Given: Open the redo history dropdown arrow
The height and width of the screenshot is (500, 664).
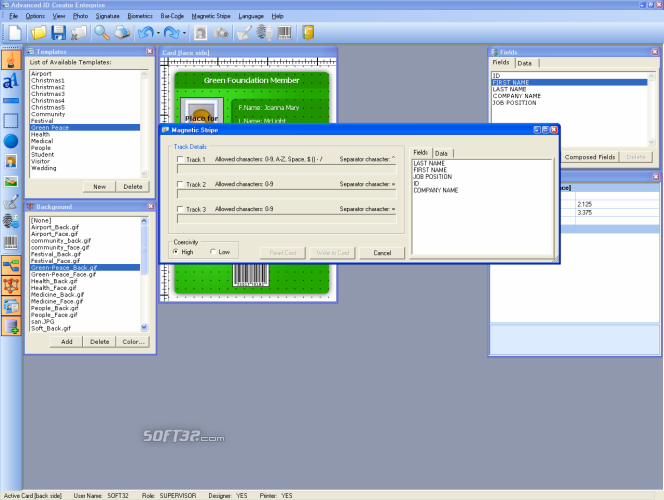Looking at the screenshot, I should tap(184, 33).
